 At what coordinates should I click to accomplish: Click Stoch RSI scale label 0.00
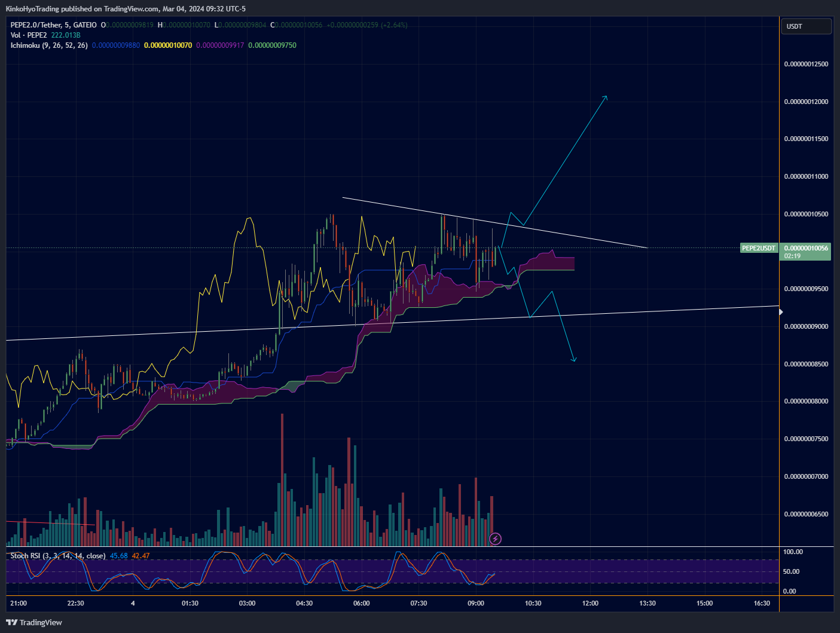[789, 591]
